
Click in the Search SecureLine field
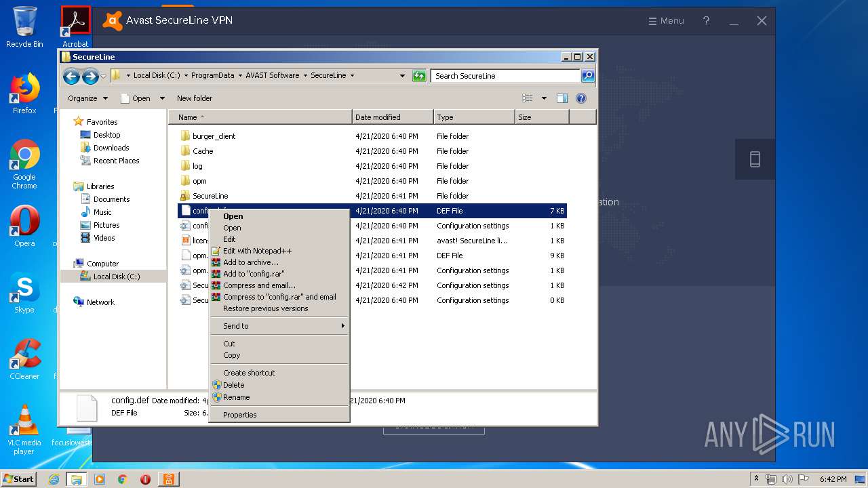tap(506, 76)
